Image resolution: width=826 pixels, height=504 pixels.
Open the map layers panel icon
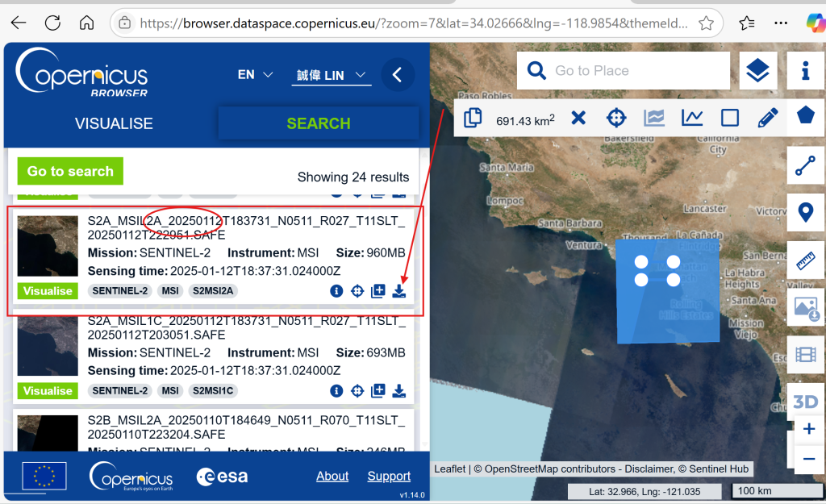click(x=758, y=71)
